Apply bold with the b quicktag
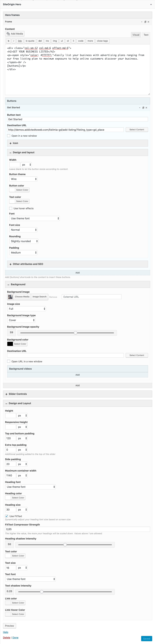 point(9,41)
